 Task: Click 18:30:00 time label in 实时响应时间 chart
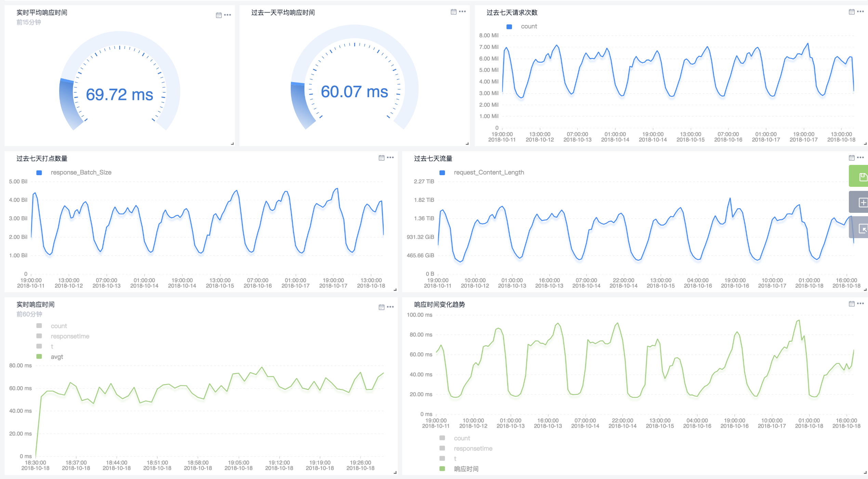coord(35,465)
